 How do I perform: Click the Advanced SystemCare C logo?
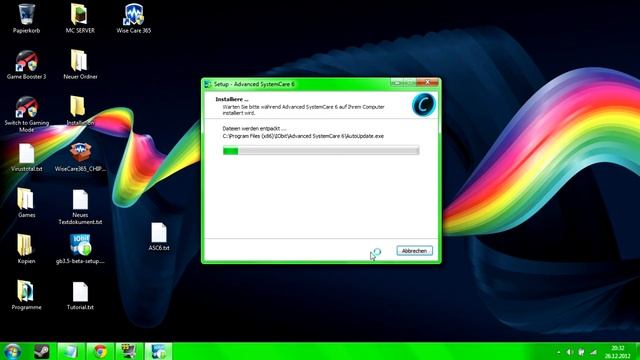click(424, 105)
